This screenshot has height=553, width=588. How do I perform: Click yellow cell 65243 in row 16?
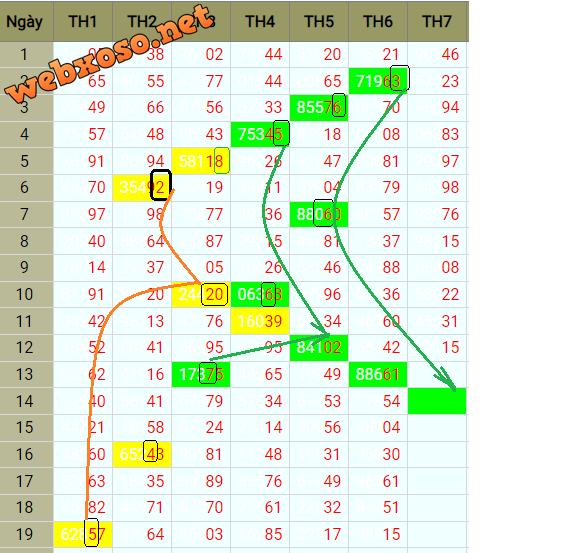[x=142, y=454]
